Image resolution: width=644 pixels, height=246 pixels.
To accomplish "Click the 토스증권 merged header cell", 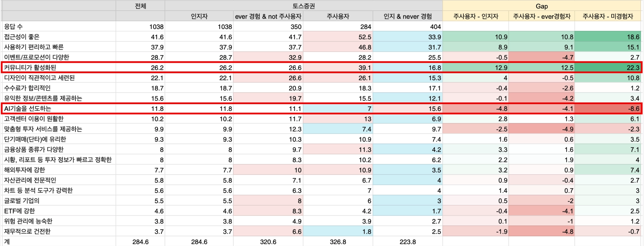I will click(x=303, y=6).
